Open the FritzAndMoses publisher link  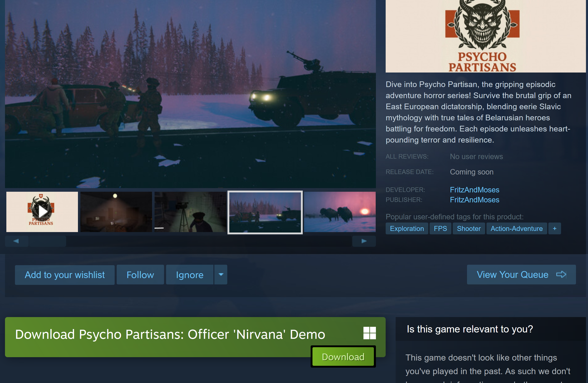click(x=474, y=200)
